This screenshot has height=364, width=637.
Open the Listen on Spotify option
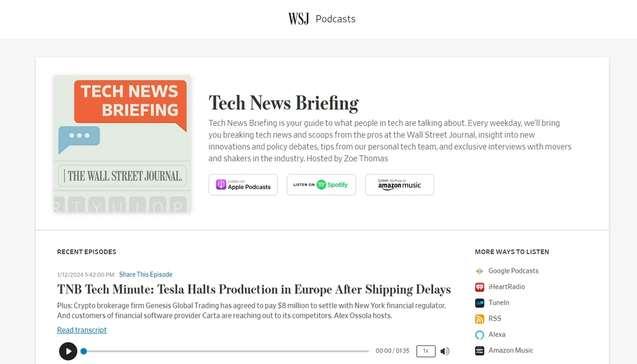(x=321, y=185)
